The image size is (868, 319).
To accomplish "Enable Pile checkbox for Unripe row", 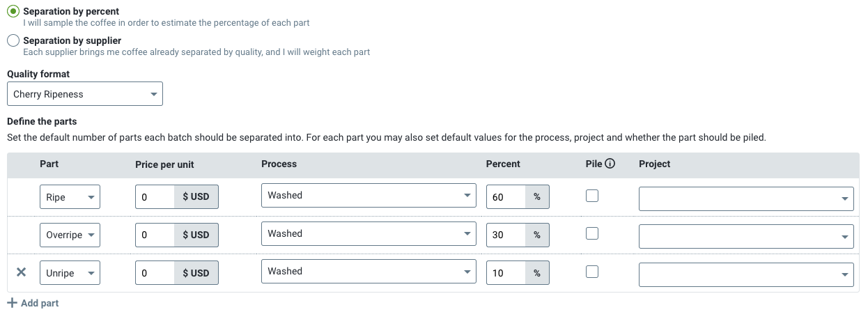I will pos(592,272).
